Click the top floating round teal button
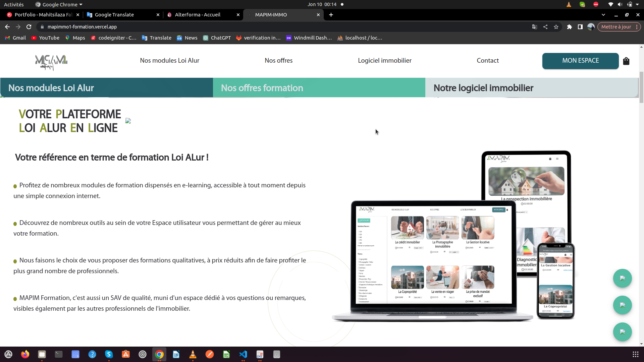 click(623, 278)
